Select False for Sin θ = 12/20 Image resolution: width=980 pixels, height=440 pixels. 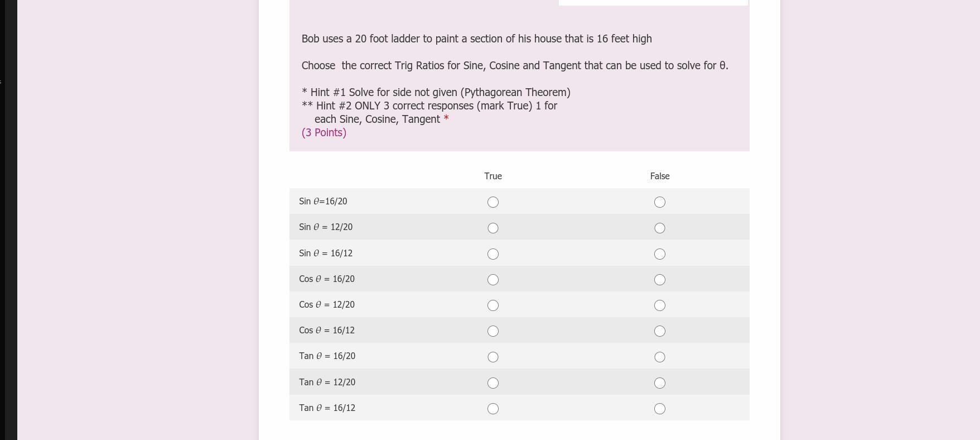coord(659,228)
